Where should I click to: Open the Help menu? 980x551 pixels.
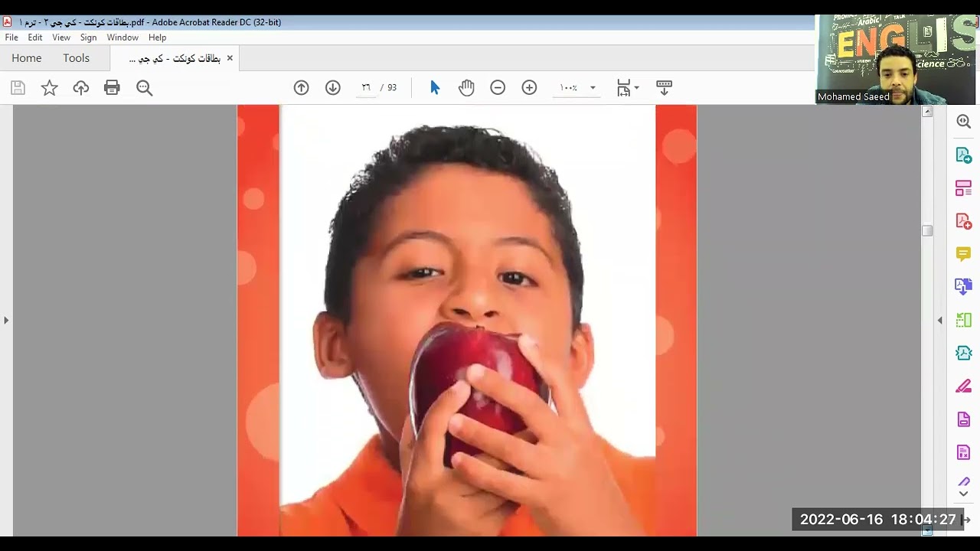(x=157, y=37)
